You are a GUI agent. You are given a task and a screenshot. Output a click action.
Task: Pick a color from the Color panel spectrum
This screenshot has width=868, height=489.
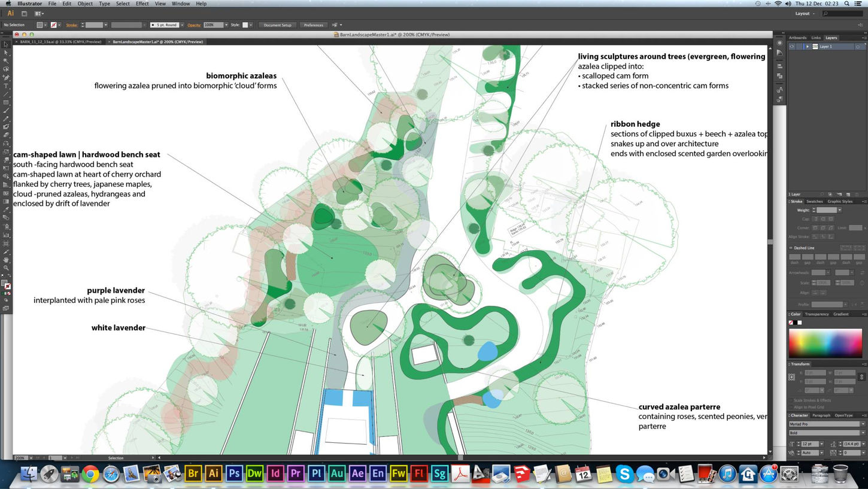pos(825,342)
